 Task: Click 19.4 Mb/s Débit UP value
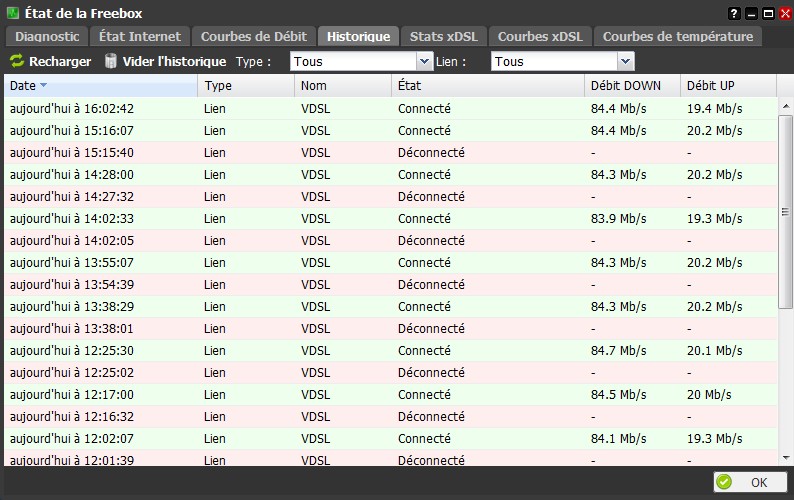pos(714,108)
